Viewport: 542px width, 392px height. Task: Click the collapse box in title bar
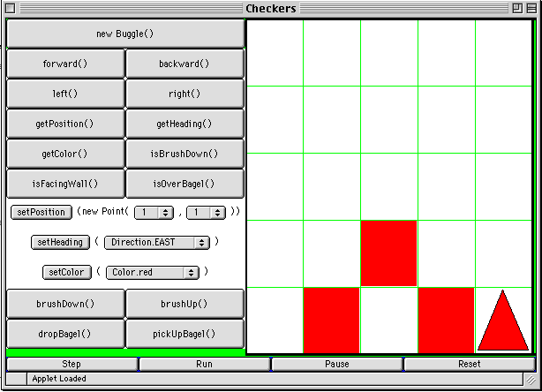coord(531,8)
